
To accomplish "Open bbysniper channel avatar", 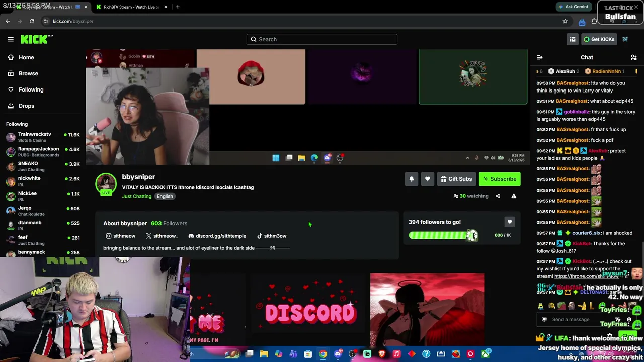I will [x=106, y=184].
